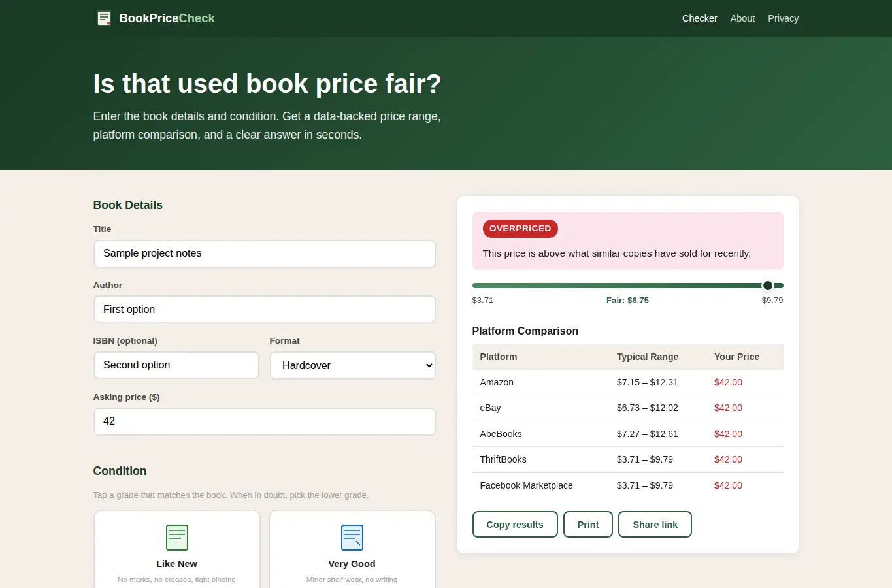The image size is (892, 588).
Task: Click the Typical Range column header
Action: 648,357
